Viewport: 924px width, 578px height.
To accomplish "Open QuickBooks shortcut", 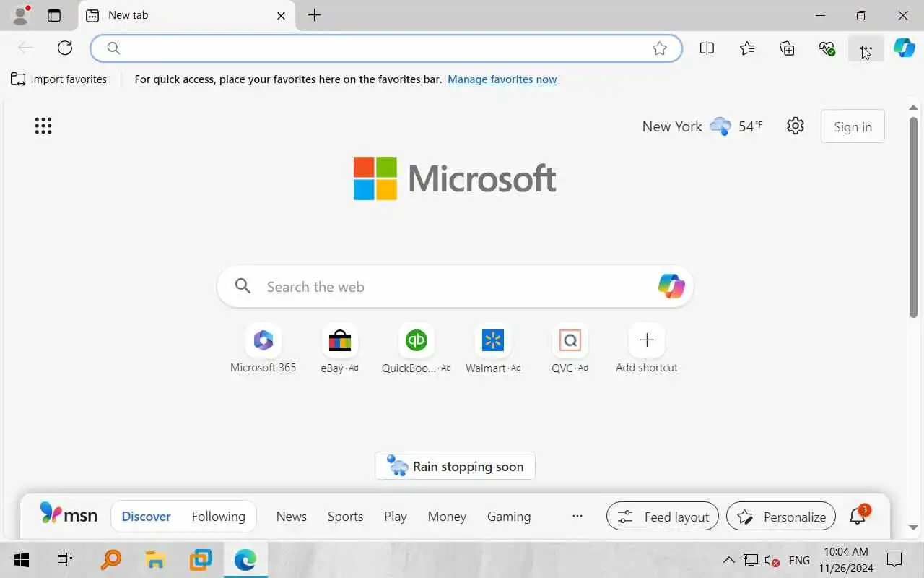I will [x=417, y=348].
